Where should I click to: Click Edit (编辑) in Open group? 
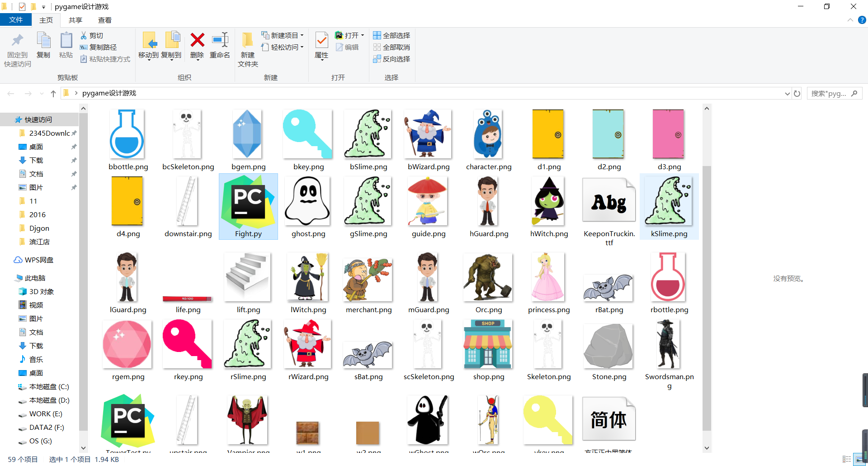click(347, 47)
